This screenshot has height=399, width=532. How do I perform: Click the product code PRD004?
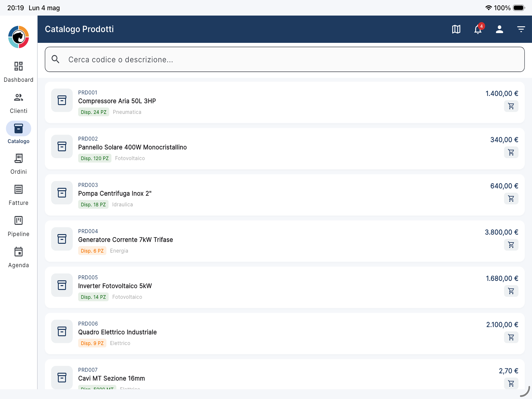coord(88,231)
